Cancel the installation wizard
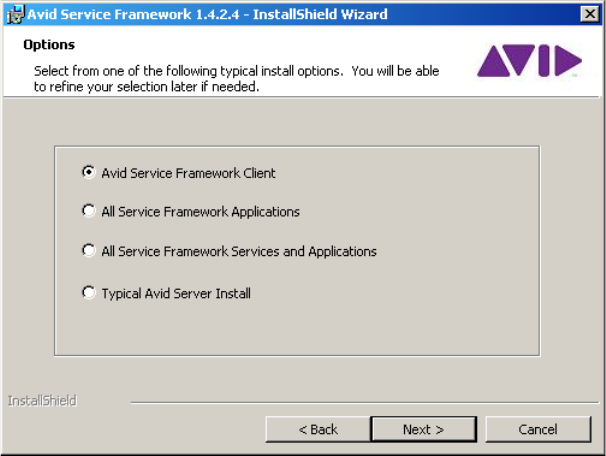Viewport: 606px width, 456px height. coord(537,429)
